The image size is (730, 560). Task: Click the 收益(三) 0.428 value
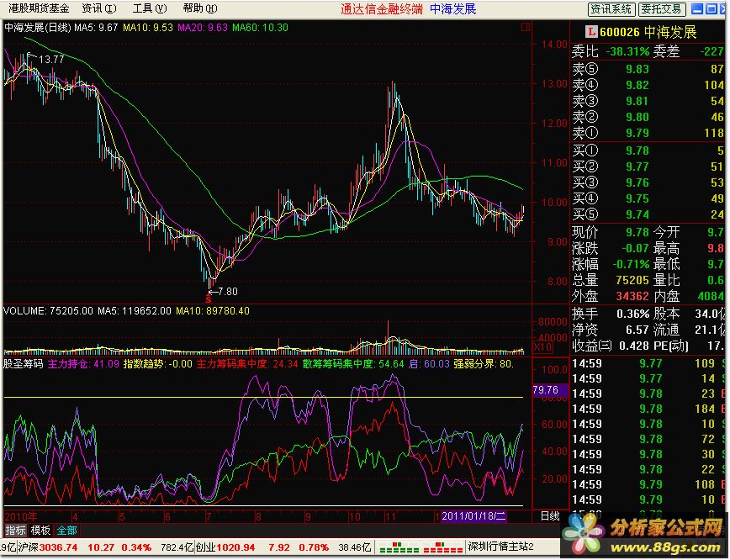click(634, 346)
